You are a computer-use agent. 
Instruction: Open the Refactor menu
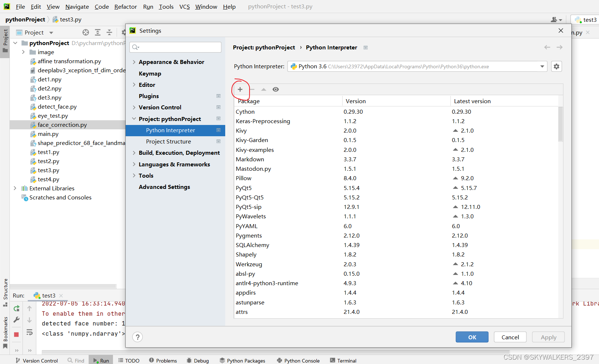pos(126,7)
